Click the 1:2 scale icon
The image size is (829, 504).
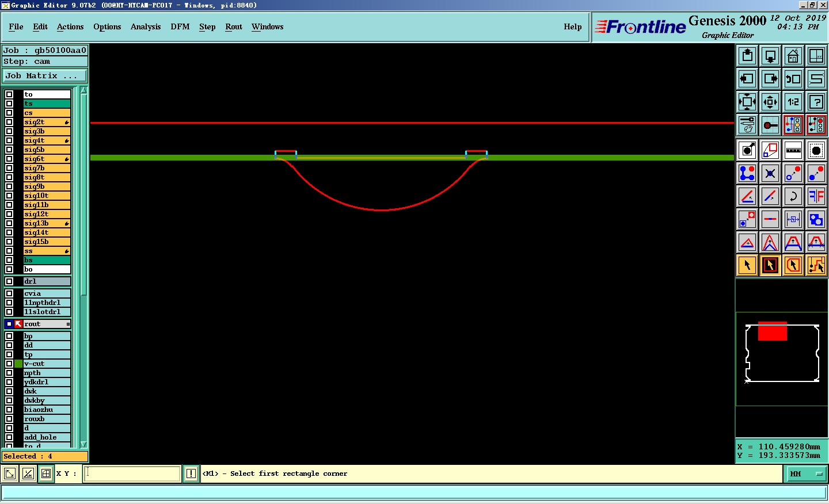[x=793, y=102]
